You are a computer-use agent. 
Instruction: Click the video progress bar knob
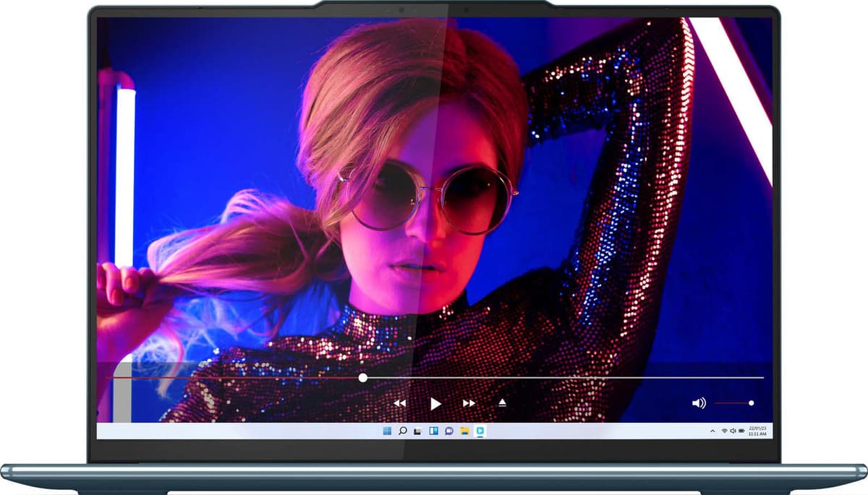(x=362, y=377)
